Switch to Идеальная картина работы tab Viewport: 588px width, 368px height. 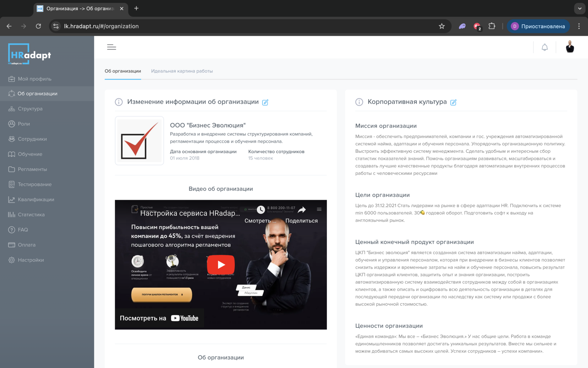[x=182, y=71]
